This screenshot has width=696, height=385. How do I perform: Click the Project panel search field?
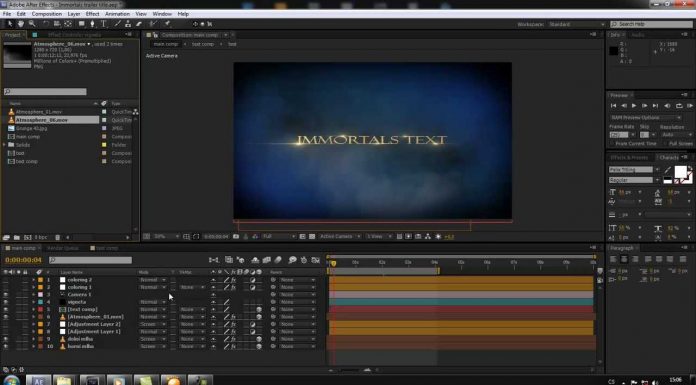coord(45,91)
